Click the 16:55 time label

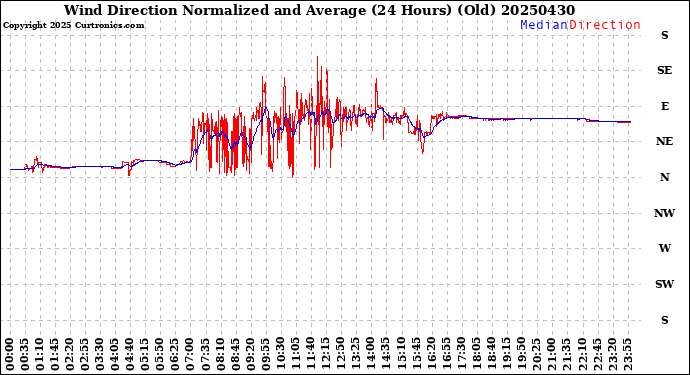446,354
